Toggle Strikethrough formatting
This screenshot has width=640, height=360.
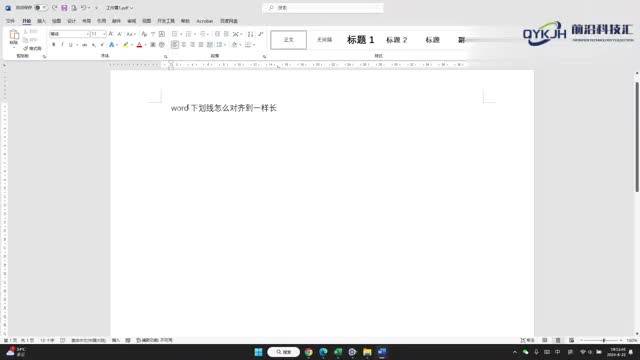click(x=84, y=44)
